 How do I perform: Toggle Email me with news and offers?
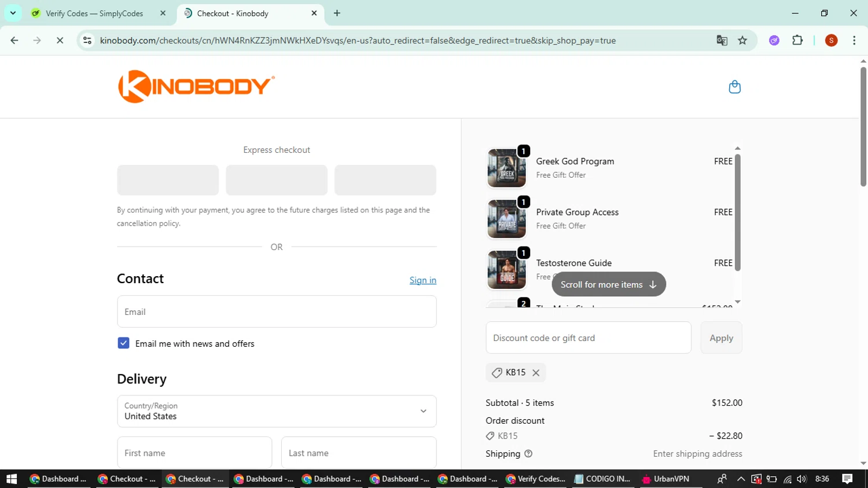123,343
